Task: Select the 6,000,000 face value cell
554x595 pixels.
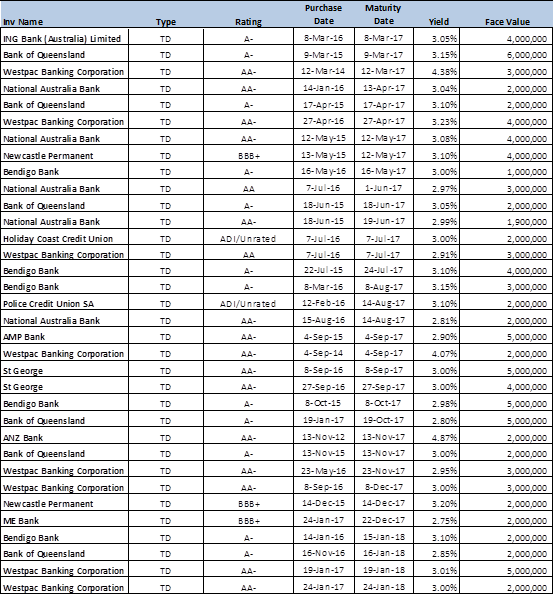Action: 506,55
